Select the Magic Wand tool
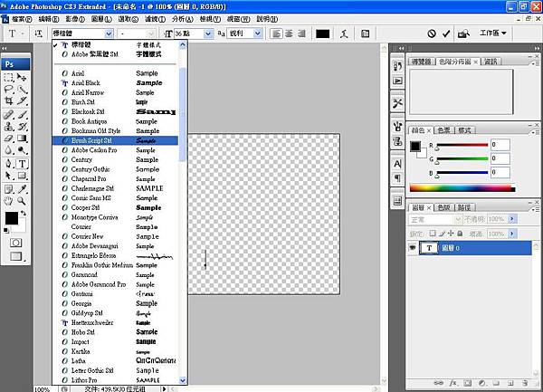Viewport: 543px width, 392px height. click(22, 90)
